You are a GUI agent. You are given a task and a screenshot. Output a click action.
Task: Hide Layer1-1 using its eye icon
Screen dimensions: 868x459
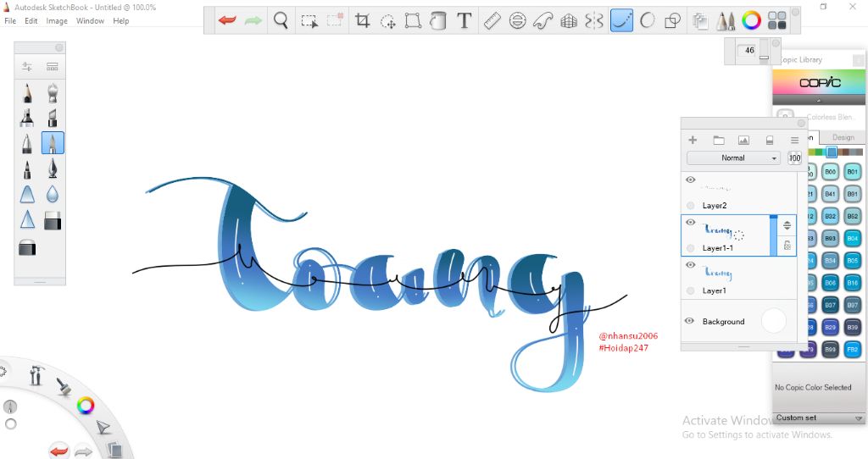pos(690,223)
